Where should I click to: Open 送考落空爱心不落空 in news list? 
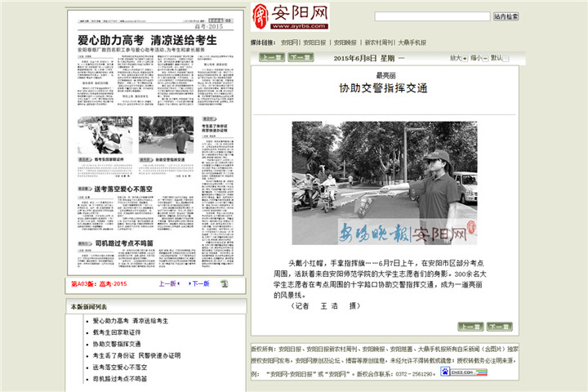pyautogui.click(x=120, y=367)
